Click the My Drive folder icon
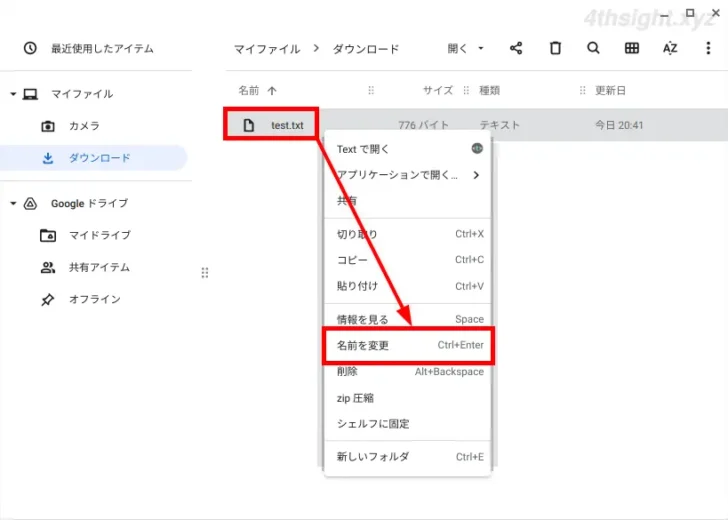The image size is (728, 520). (48, 235)
